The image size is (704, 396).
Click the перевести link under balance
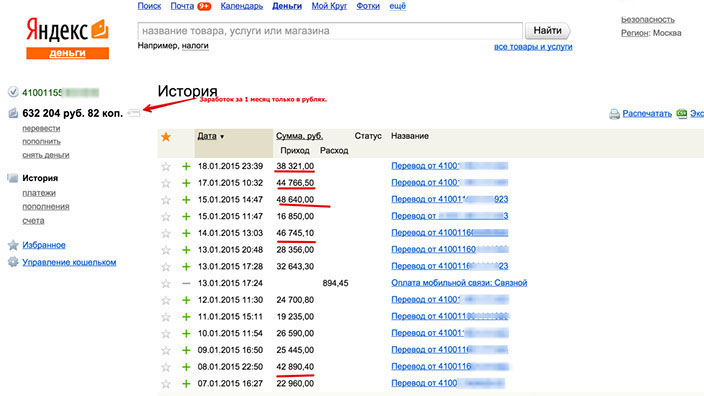[x=41, y=128]
